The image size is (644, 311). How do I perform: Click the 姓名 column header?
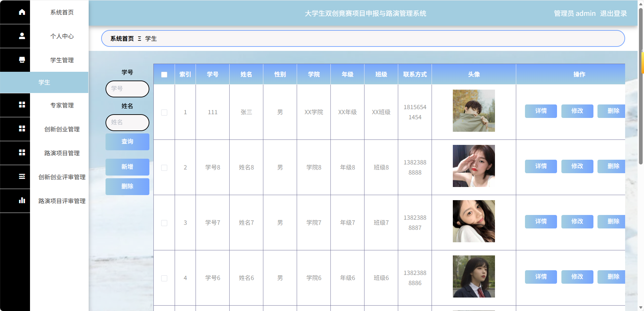(246, 74)
